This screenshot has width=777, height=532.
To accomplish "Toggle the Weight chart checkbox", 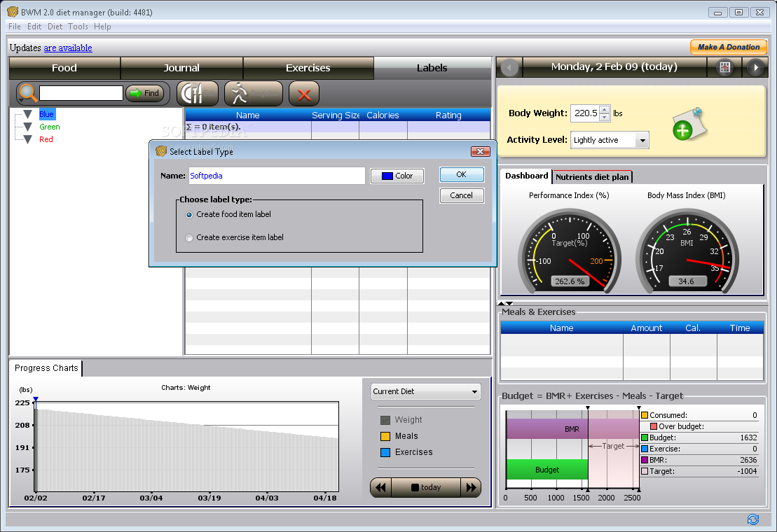I will pyautogui.click(x=385, y=420).
